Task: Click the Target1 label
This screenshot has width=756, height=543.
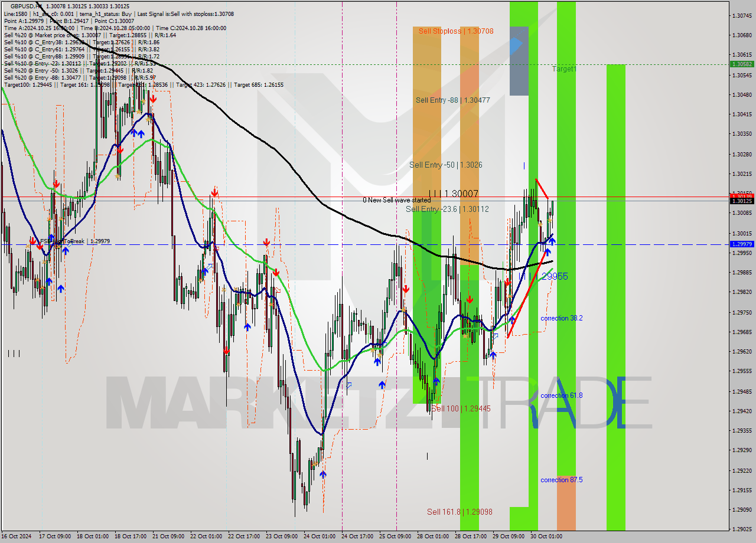Action: pyautogui.click(x=564, y=69)
